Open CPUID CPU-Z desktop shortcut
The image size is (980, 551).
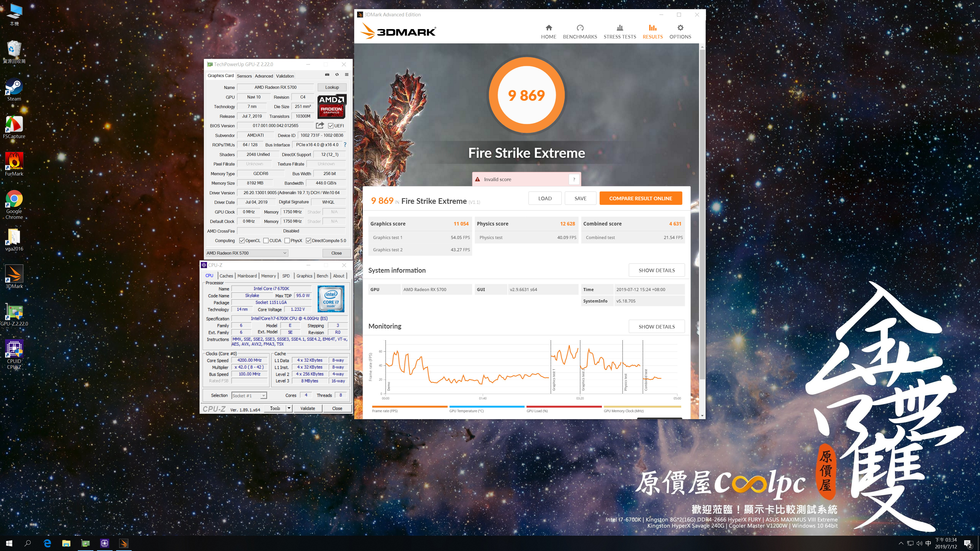click(x=14, y=355)
